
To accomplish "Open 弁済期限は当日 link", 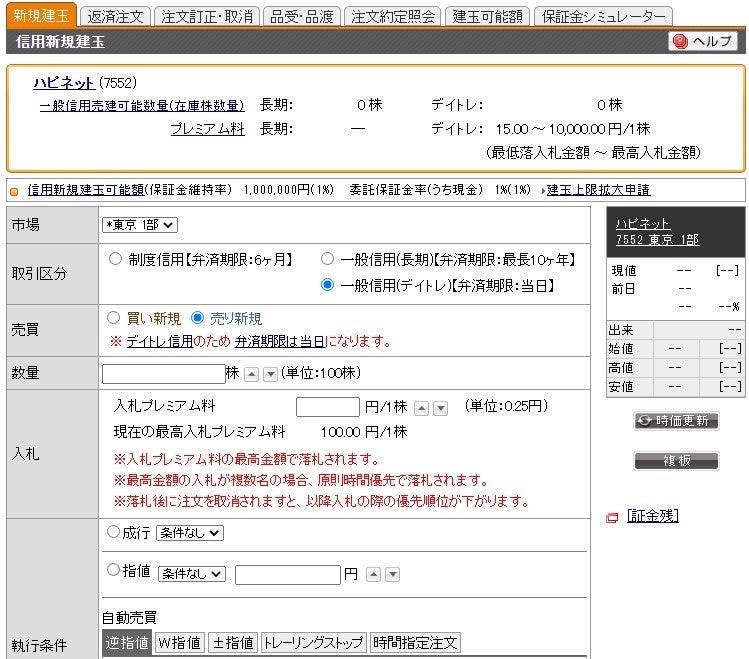I will tap(280, 341).
